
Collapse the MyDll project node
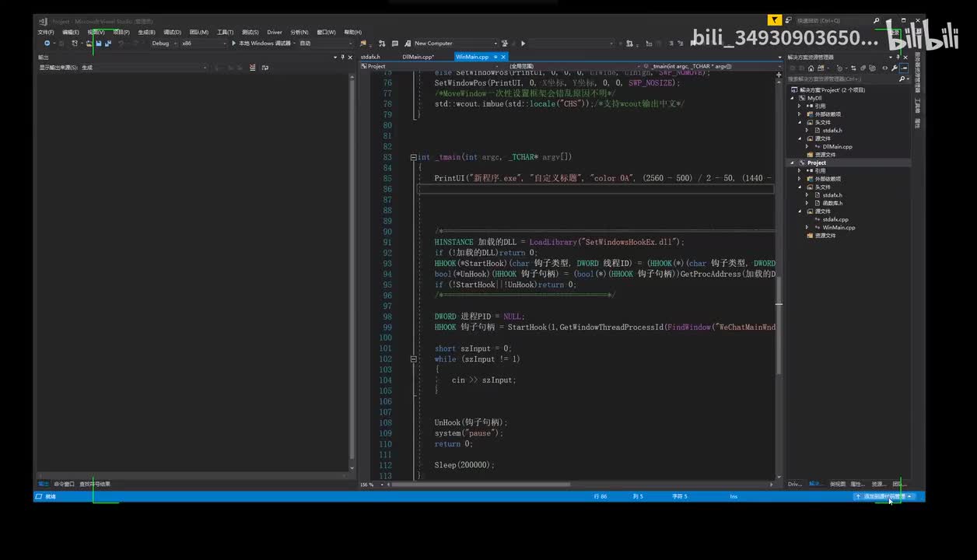(793, 98)
